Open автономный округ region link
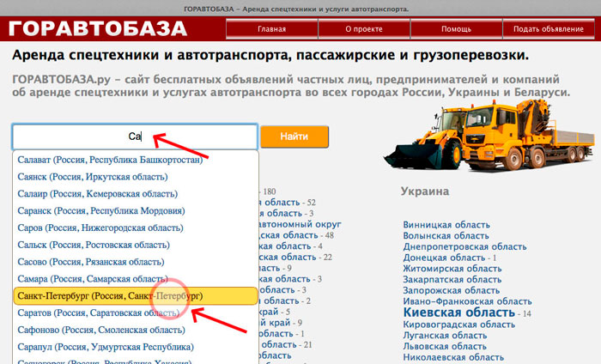Viewport: 601px width, 364px height. click(x=300, y=224)
